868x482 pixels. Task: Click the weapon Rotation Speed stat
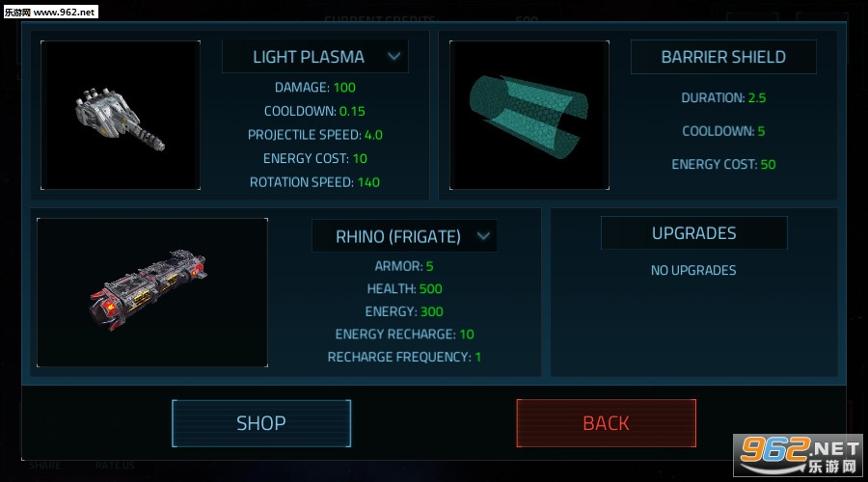(315, 182)
